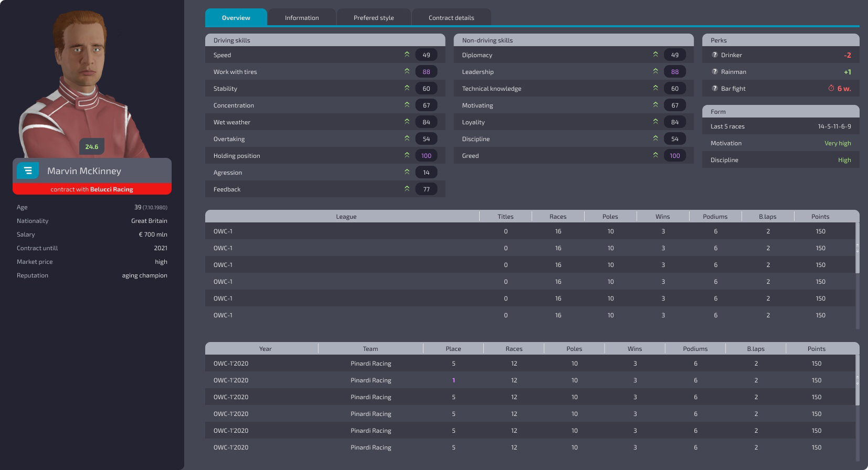868x470 pixels.
Task: Click the Drinker perk help icon
Action: (x=714, y=55)
